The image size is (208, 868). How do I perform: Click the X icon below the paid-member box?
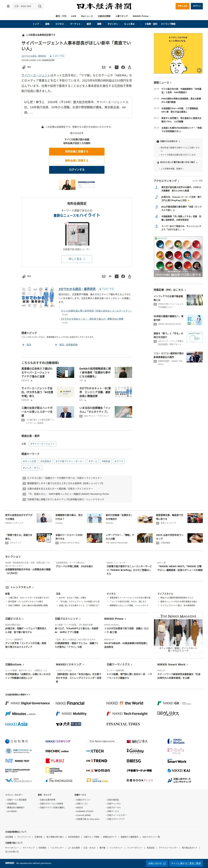click(x=116, y=276)
